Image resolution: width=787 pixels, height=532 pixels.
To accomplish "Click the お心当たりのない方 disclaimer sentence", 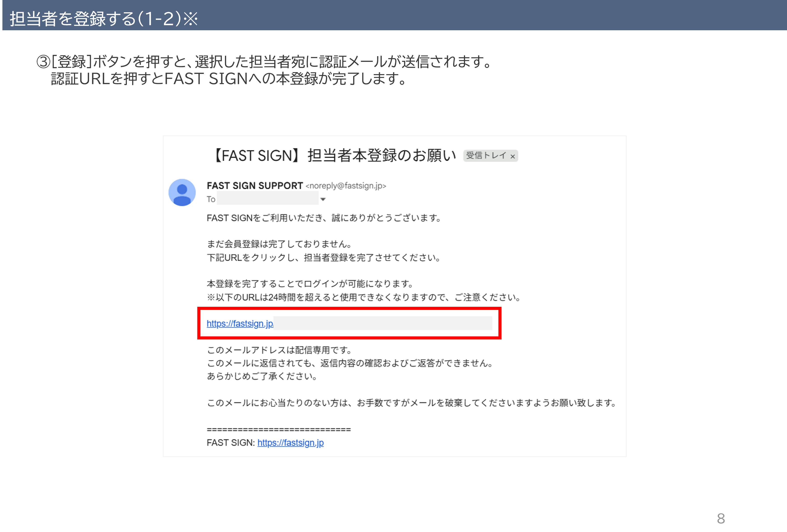I will (412, 403).
